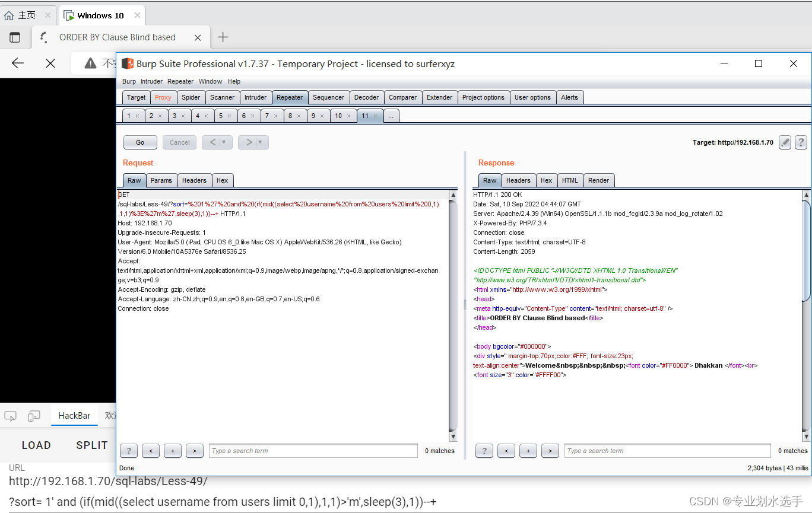812x513 pixels.
Task: Open history forward dropdown button
Action: pos(253,142)
